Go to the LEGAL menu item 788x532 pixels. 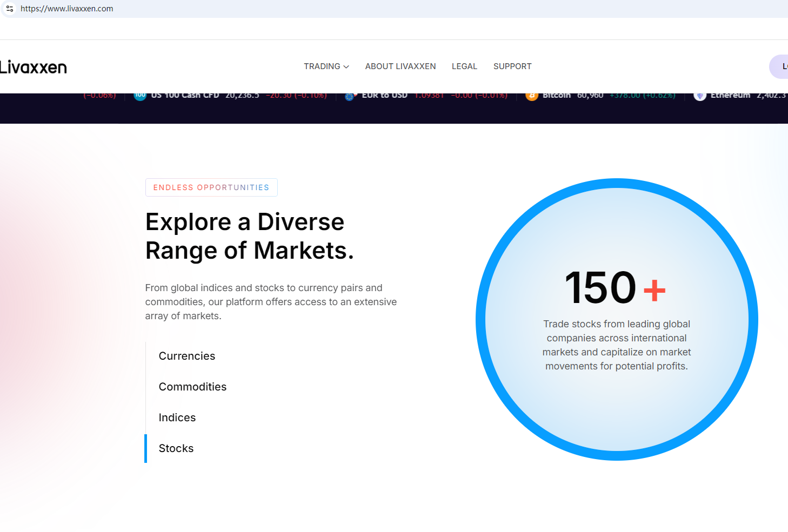464,66
